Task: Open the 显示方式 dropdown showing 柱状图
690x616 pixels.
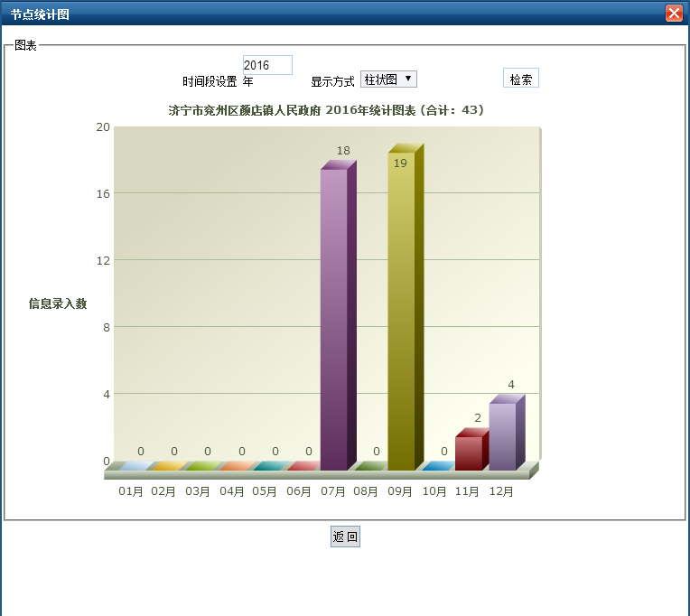Action: pos(388,79)
